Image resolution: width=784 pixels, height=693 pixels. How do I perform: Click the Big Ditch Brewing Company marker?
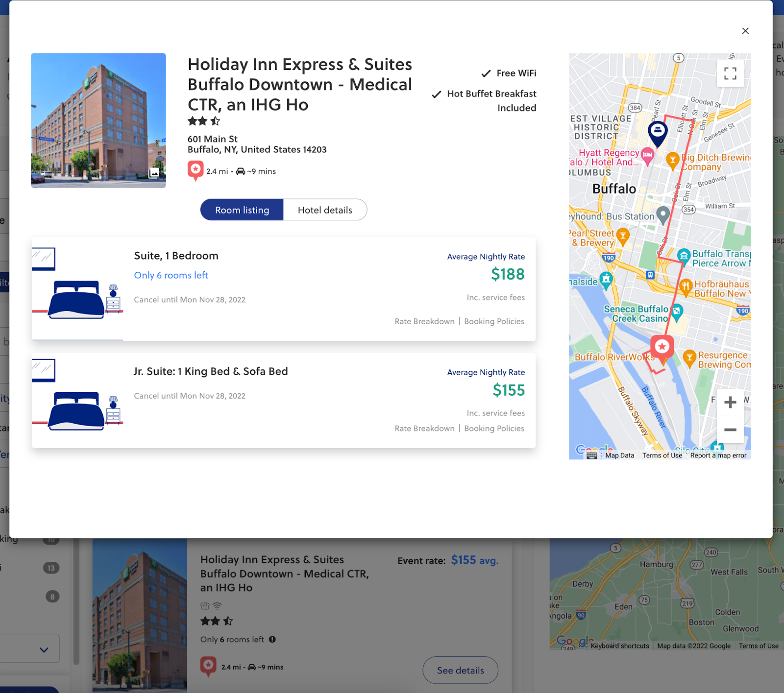click(x=673, y=160)
